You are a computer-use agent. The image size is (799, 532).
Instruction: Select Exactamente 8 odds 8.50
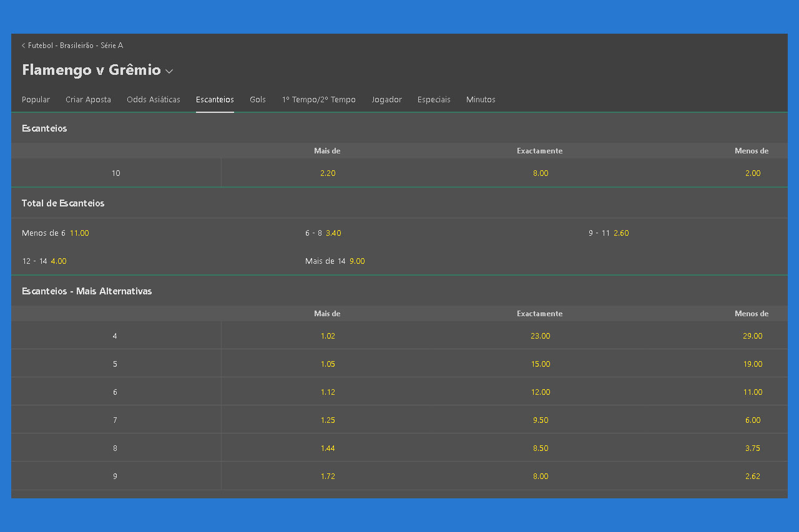[x=541, y=448]
